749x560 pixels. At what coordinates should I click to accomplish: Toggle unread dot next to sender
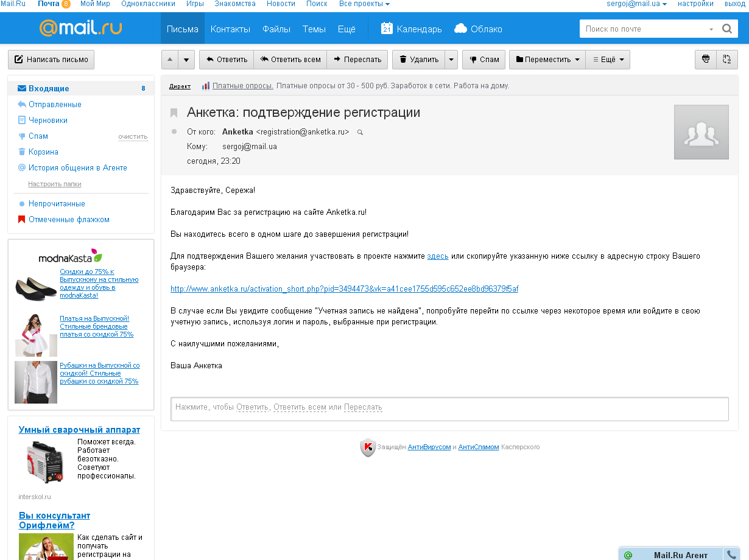(174, 131)
